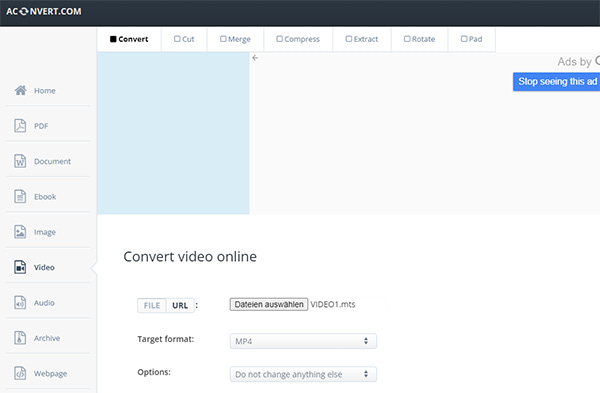600x393 pixels.
Task: Toggle the Extract tab square marker
Action: (349, 39)
